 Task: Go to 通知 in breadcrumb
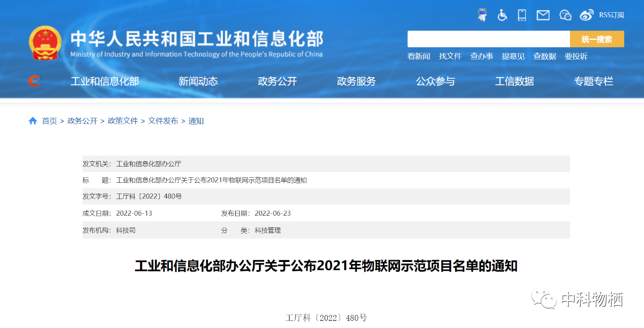click(x=196, y=121)
